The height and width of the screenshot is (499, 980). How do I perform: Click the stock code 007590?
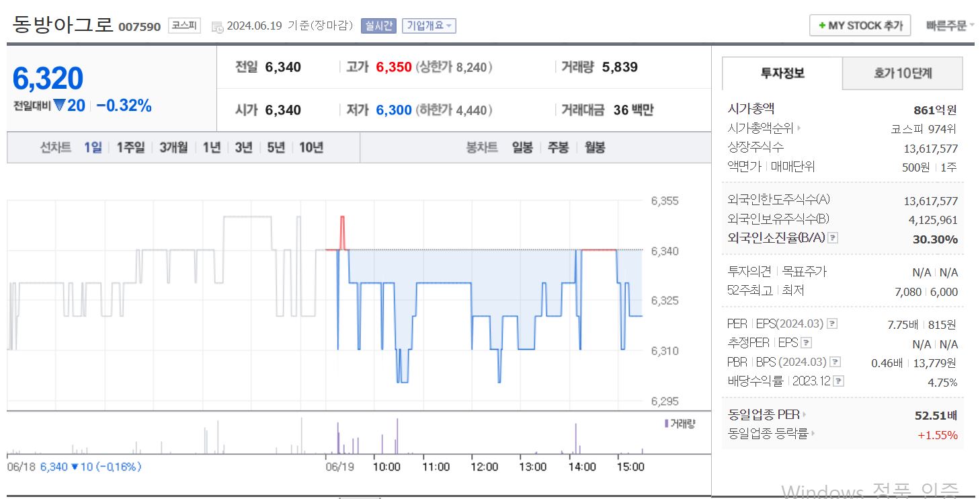click(140, 27)
